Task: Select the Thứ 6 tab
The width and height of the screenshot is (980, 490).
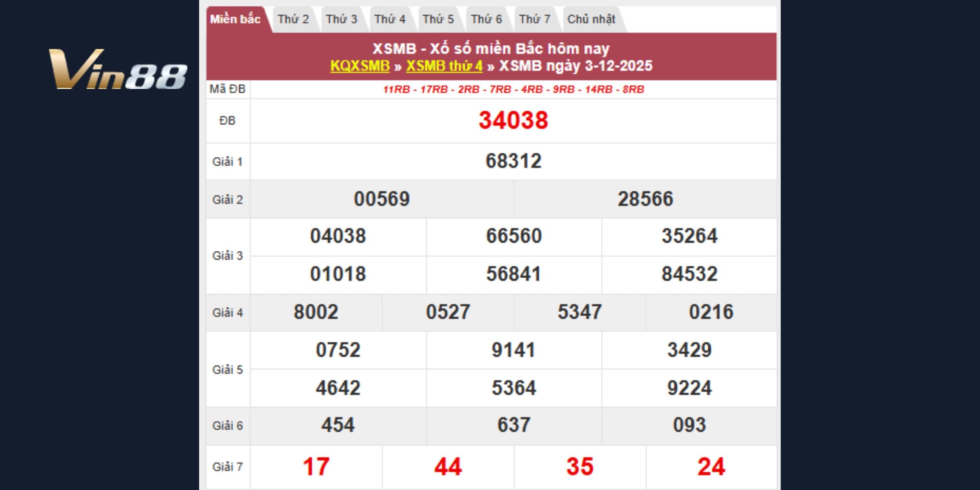Action: click(486, 19)
